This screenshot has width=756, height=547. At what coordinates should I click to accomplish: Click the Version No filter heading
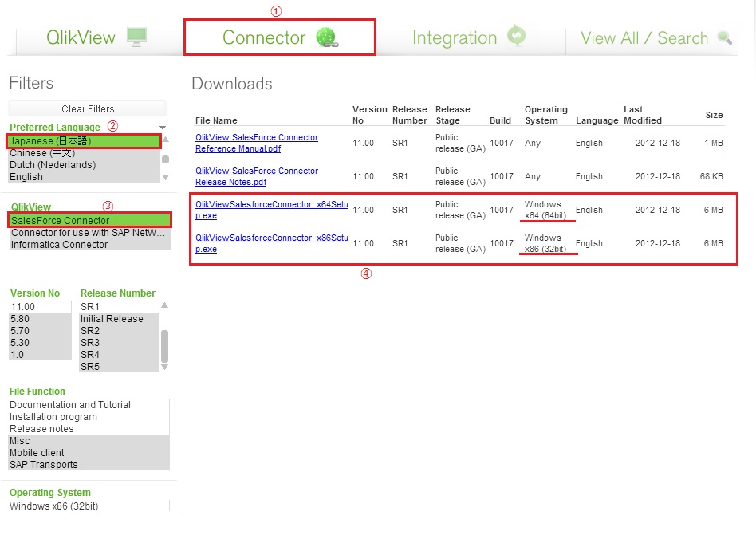tap(35, 293)
